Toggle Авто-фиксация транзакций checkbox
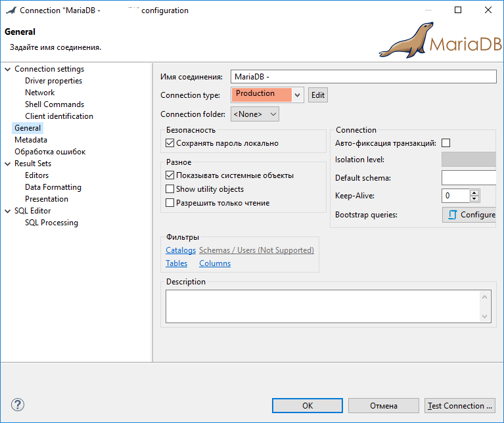This screenshot has width=504, height=423. (446, 143)
